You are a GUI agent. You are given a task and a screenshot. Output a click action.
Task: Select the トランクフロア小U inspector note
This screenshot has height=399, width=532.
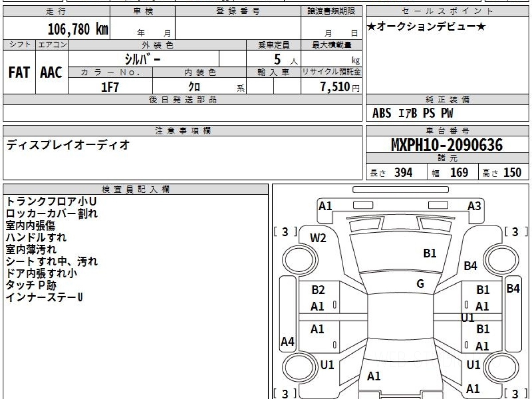(x=51, y=202)
